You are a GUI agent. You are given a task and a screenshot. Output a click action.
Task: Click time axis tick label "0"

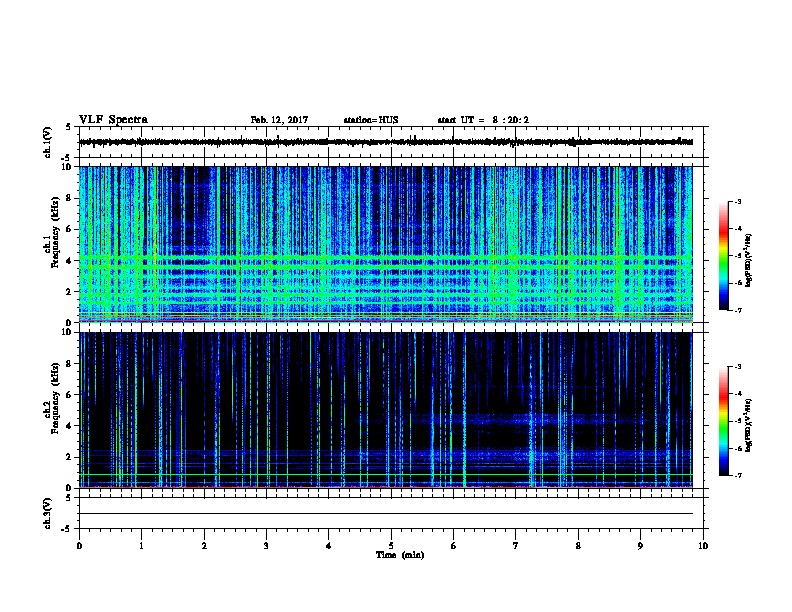coord(79,546)
